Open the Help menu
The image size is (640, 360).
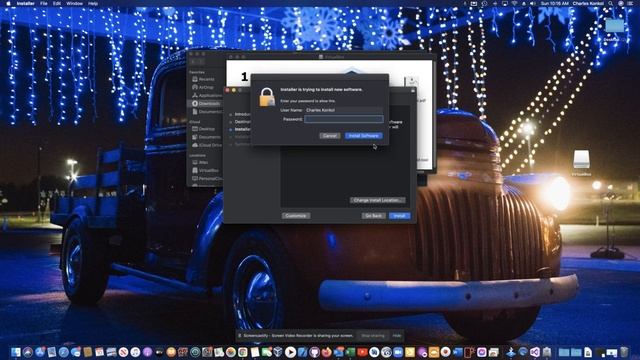93,3
